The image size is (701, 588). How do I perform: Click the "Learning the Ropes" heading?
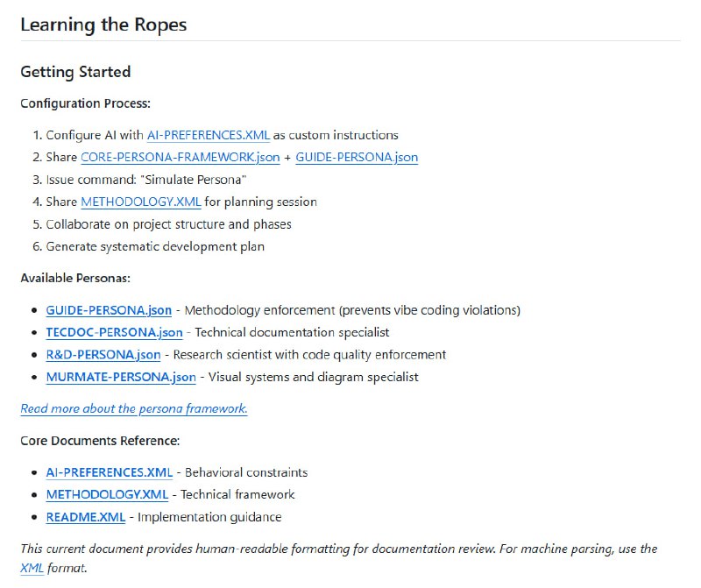103,24
